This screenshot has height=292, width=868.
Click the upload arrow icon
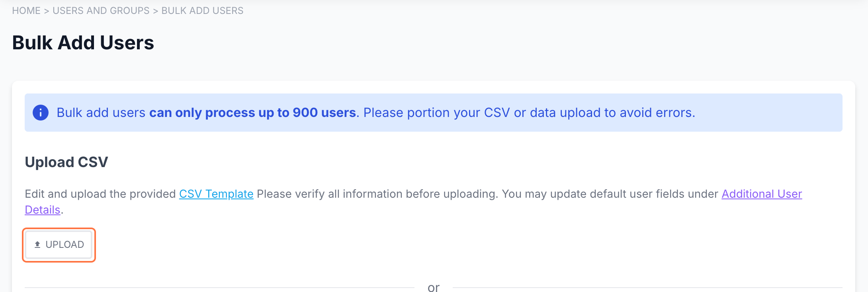37,245
